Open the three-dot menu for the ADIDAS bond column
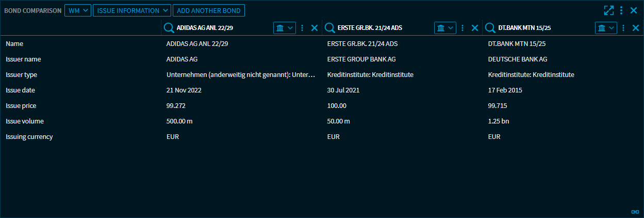This screenshot has width=644, height=218. pyautogui.click(x=302, y=28)
